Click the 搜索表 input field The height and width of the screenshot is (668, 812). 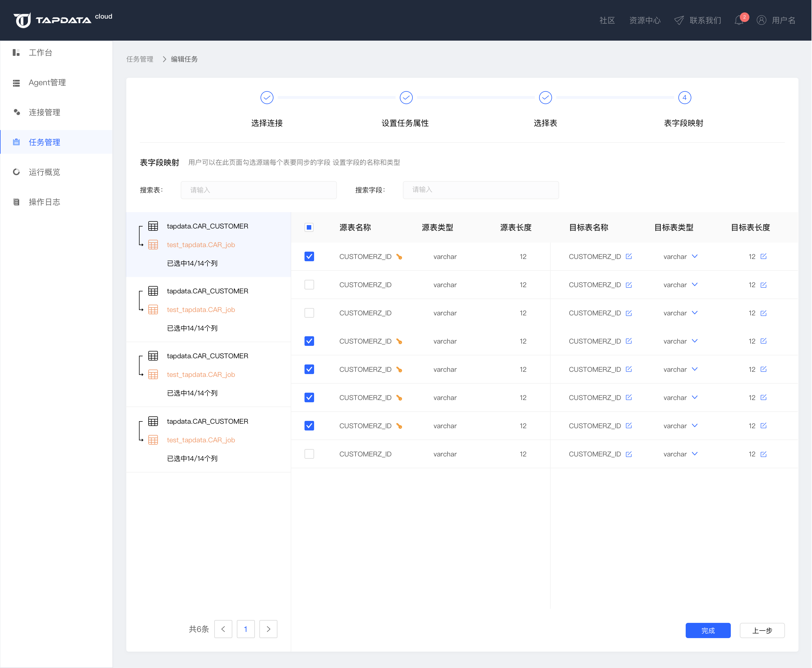point(259,190)
